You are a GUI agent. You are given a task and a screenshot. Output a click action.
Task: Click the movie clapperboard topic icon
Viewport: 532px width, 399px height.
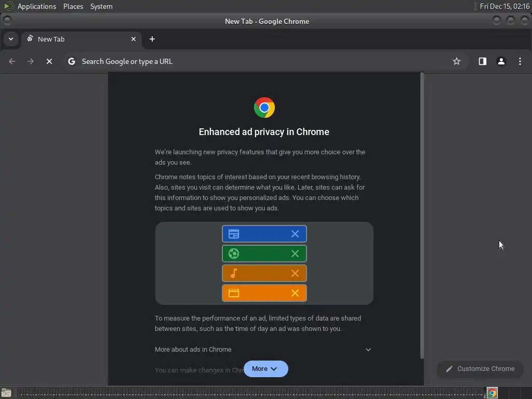tap(234, 293)
